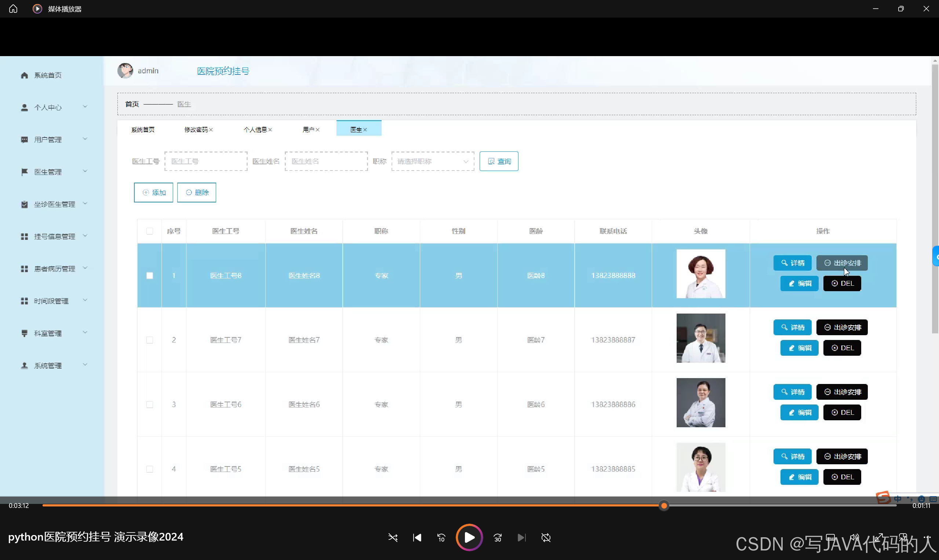Tick checkbox for row 2 医生工号7
The height and width of the screenshot is (560, 939).
pyautogui.click(x=149, y=340)
